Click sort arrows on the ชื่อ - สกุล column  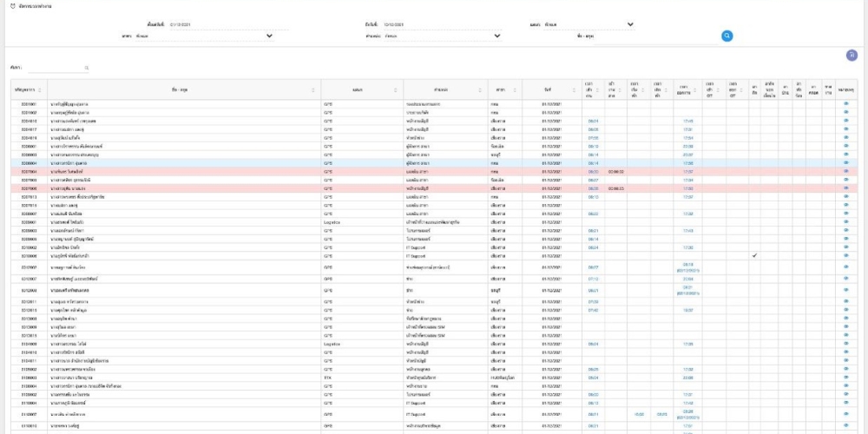(x=314, y=90)
